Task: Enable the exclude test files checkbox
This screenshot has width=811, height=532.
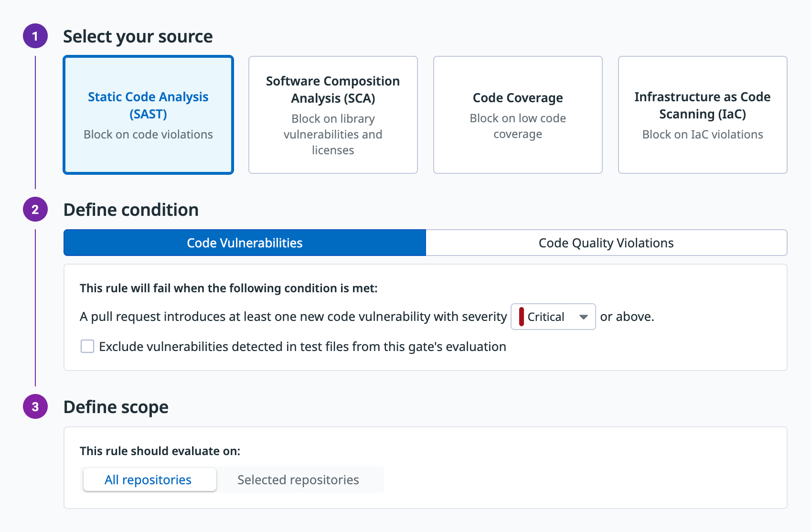Action: click(87, 347)
